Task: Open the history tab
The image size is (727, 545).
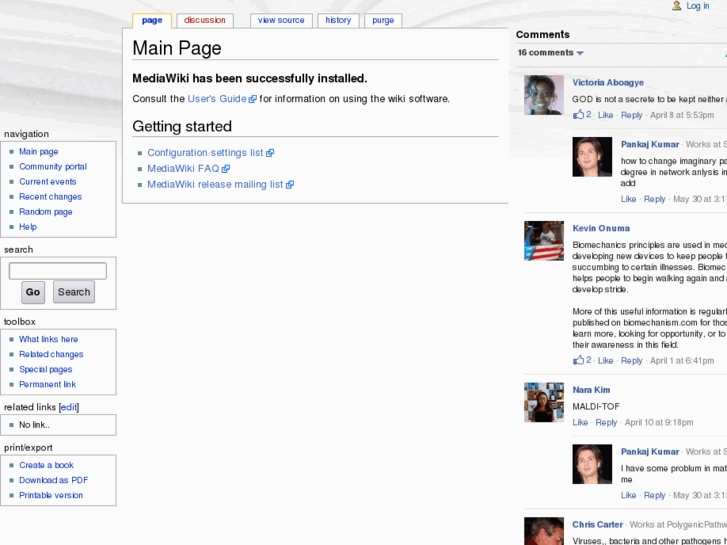Action: click(x=338, y=20)
